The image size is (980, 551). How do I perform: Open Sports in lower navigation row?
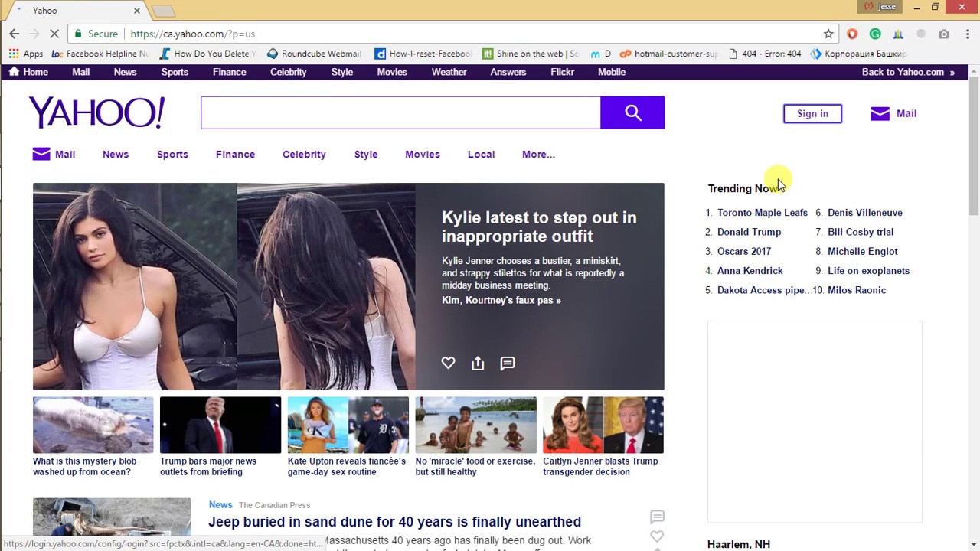172,154
